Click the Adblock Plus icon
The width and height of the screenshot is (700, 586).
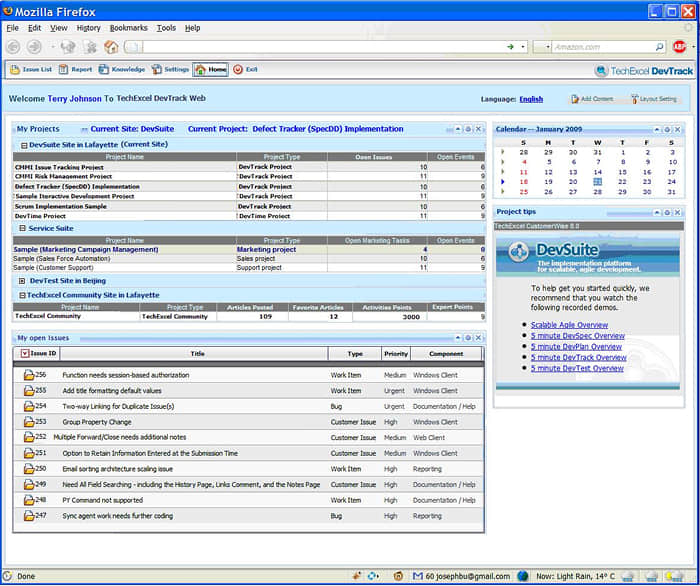point(679,46)
